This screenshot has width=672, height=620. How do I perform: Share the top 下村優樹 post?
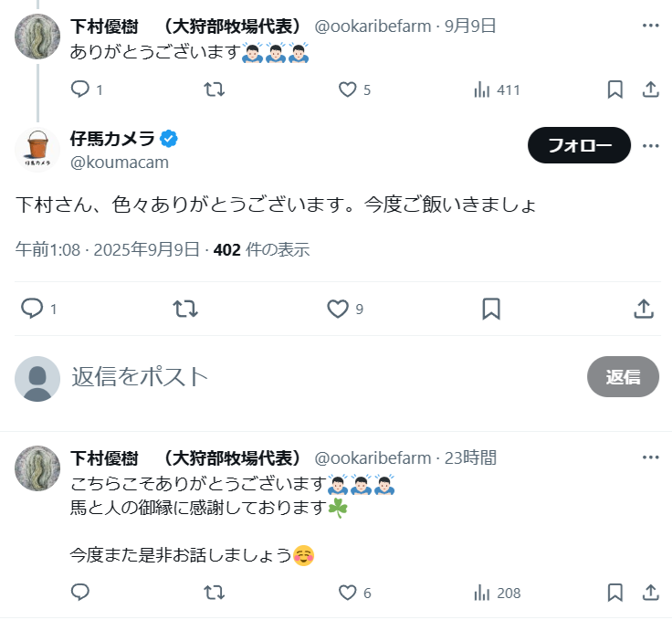tap(650, 89)
